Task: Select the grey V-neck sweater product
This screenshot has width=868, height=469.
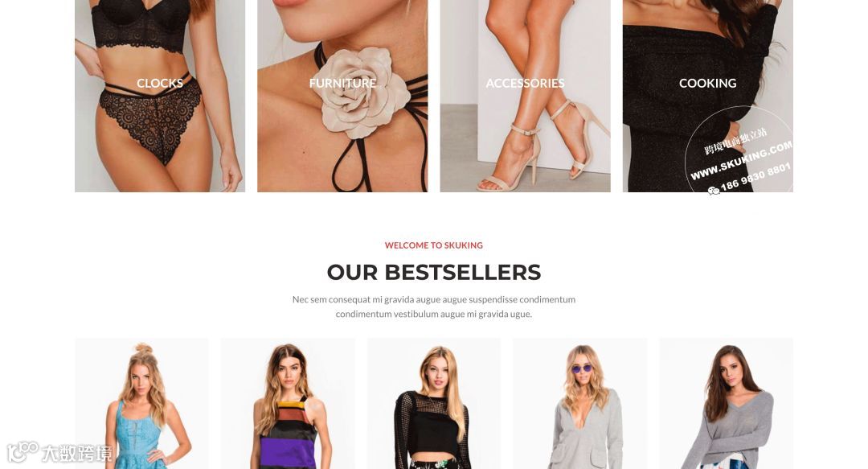Action: (727, 404)
